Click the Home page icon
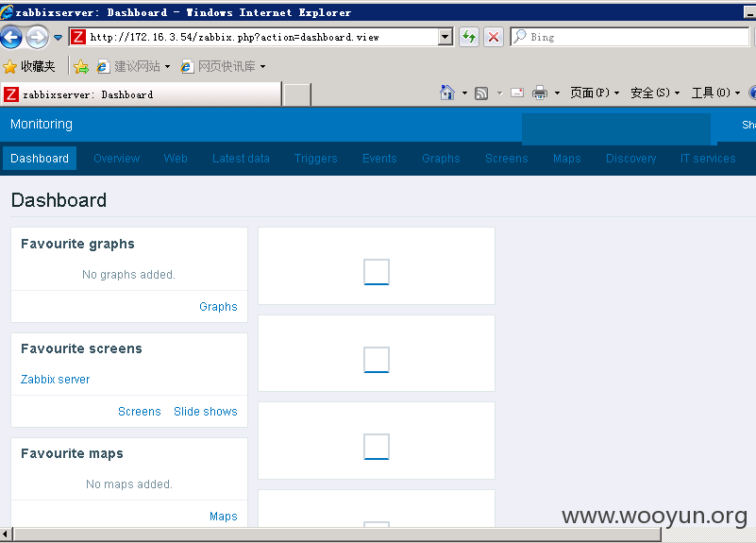 click(x=447, y=93)
